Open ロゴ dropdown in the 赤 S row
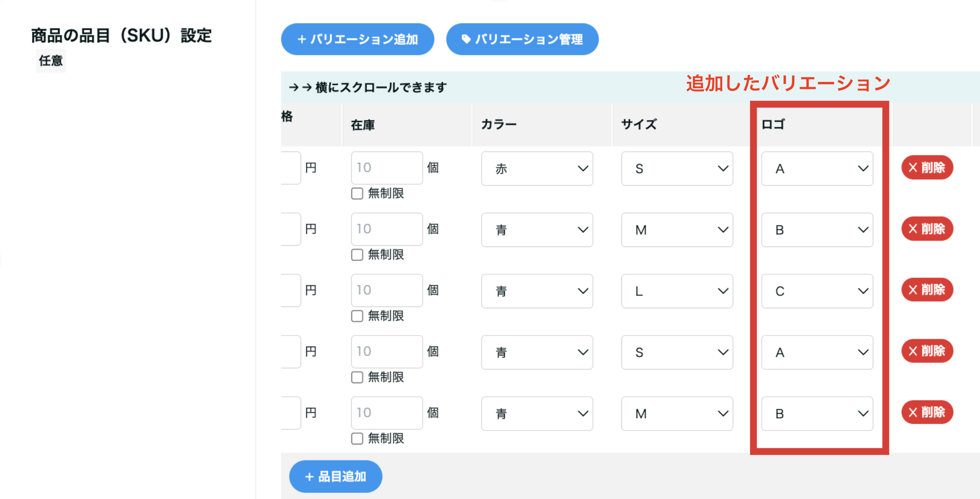The width and height of the screenshot is (980, 499). pos(817,169)
